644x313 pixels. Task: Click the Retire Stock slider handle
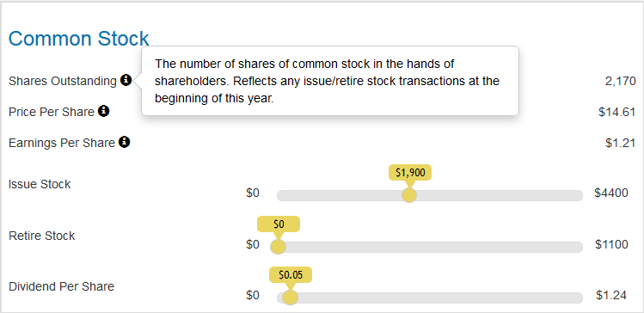[278, 247]
